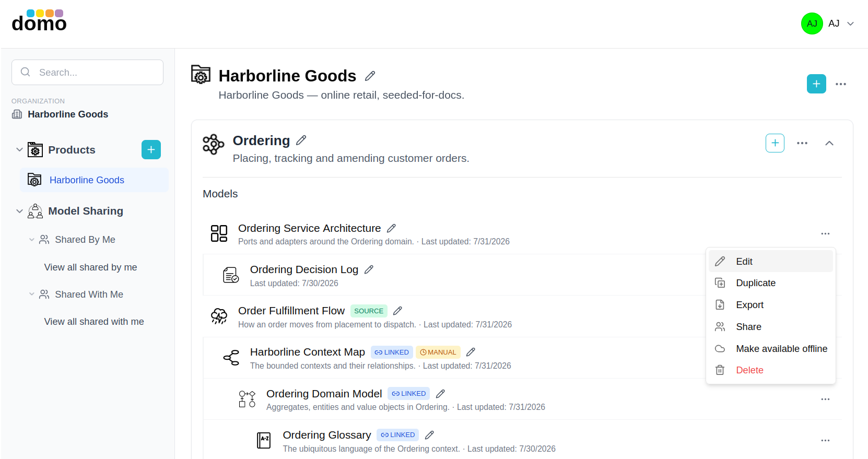
Task: Select Harborline Goods in the sidebar
Action: 94,180
